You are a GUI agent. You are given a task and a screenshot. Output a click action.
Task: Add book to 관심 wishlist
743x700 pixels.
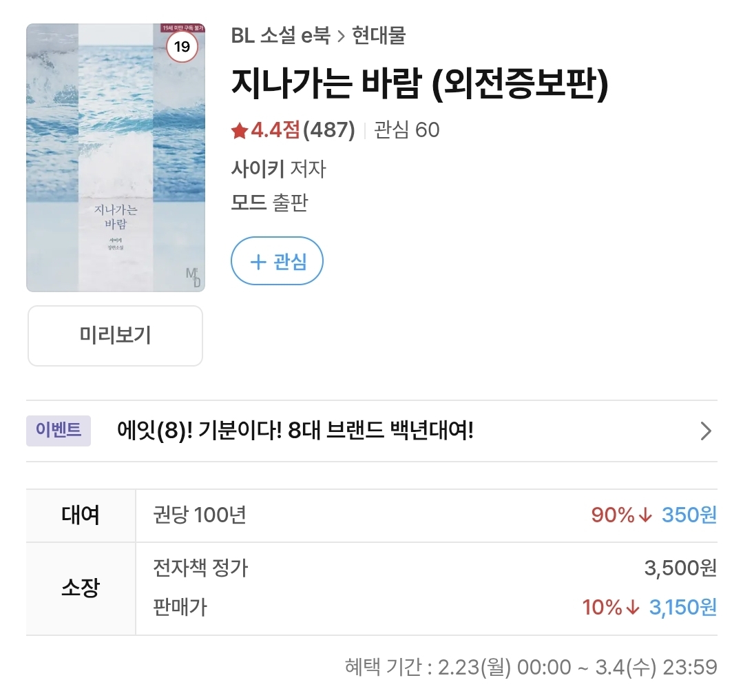tap(278, 261)
